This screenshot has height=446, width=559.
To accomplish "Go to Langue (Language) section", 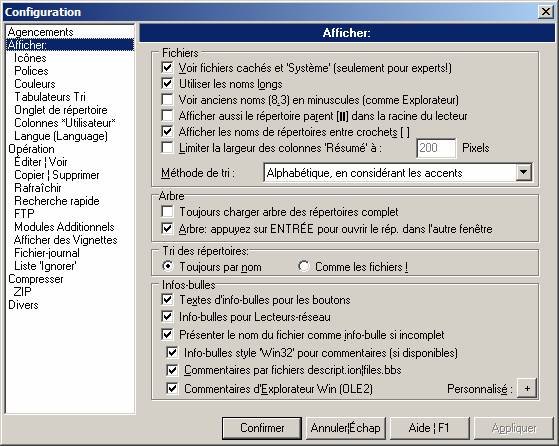I will pyautogui.click(x=61, y=136).
